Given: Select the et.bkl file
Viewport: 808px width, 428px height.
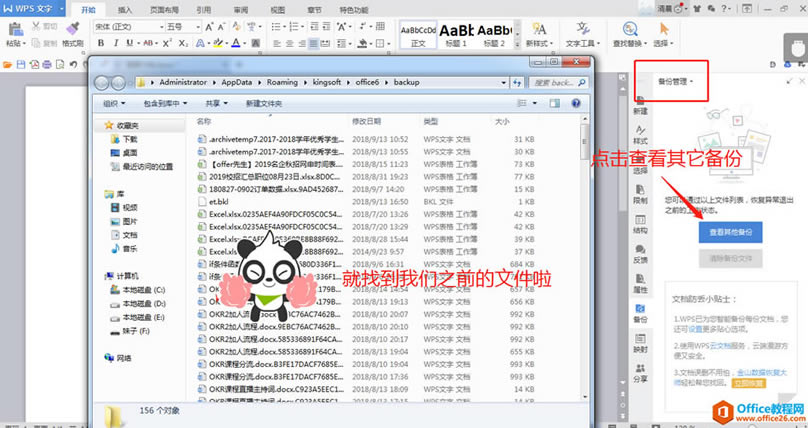Looking at the screenshot, I should pos(218,202).
